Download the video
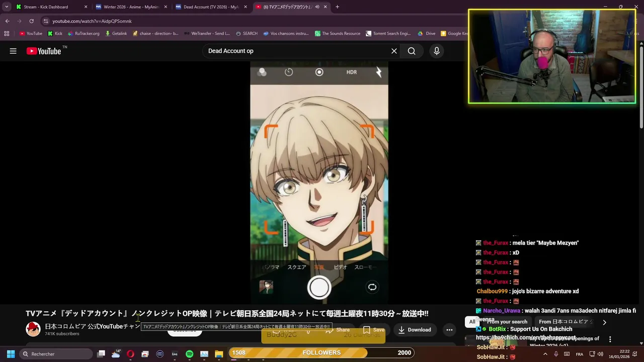 click(x=414, y=330)
